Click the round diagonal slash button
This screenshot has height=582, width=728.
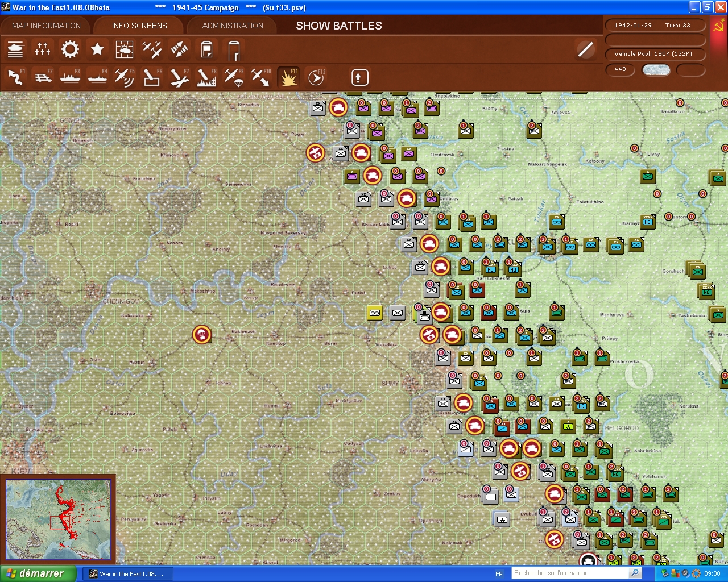pyautogui.click(x=585, y=49)
